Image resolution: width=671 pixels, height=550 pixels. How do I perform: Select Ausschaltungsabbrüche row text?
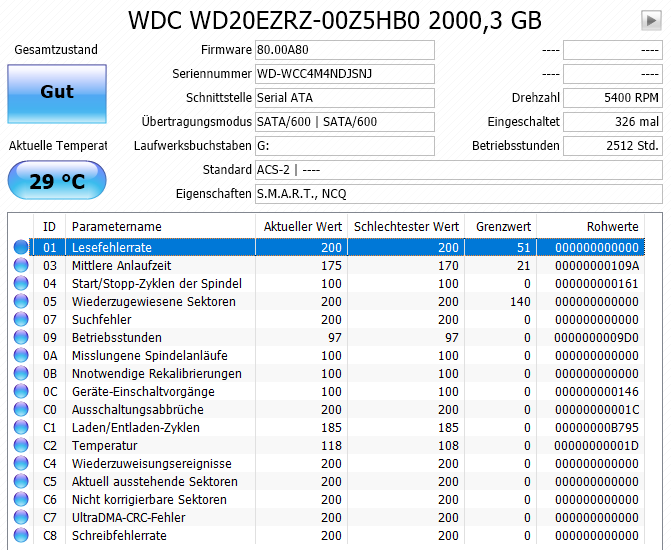point(138,409)
